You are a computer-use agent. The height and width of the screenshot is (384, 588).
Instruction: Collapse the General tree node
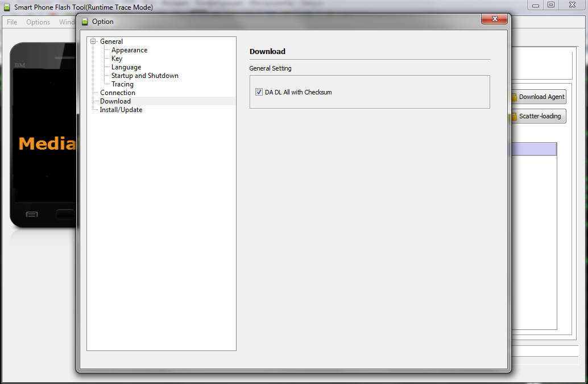point(93,42)
